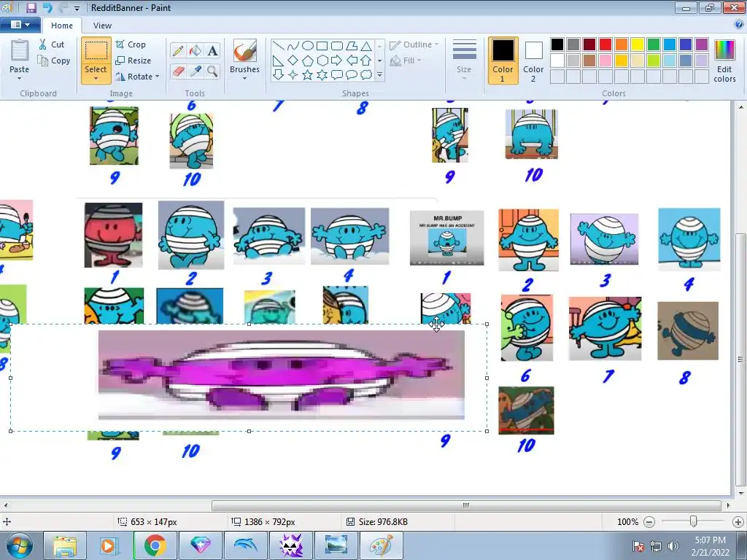The width and height of the screenshot is (747, 560).
Task: Click the Copy button
Action: 54,61
